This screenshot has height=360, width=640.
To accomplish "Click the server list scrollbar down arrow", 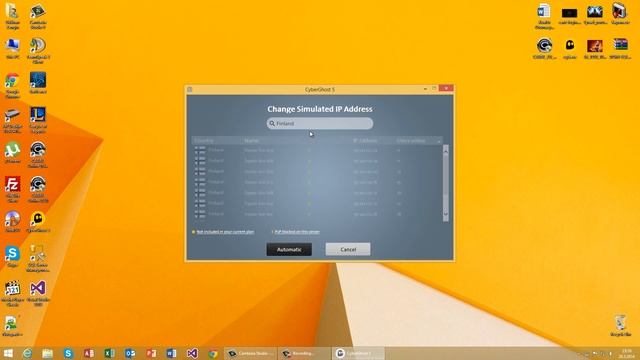I will (x=446, y=214).
